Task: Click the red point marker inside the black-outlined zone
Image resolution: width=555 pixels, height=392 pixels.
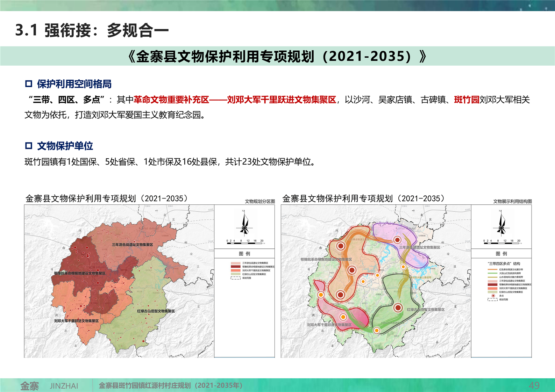Action: 398,308
